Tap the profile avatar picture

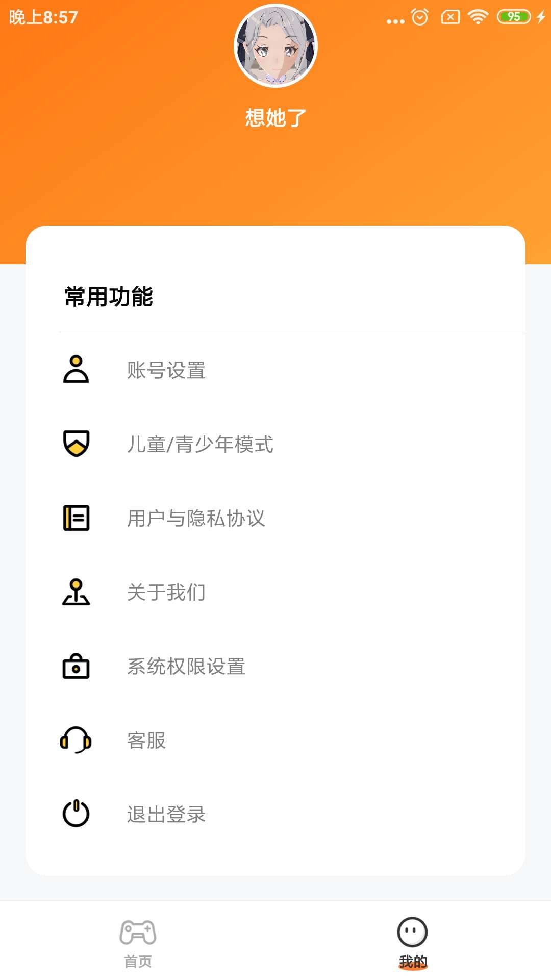coord(275,46)
